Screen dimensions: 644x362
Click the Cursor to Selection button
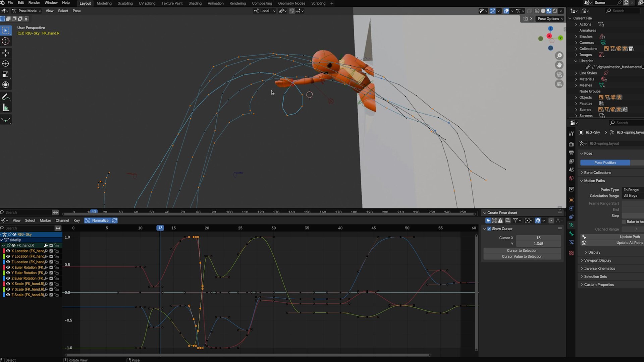[522, 250]
